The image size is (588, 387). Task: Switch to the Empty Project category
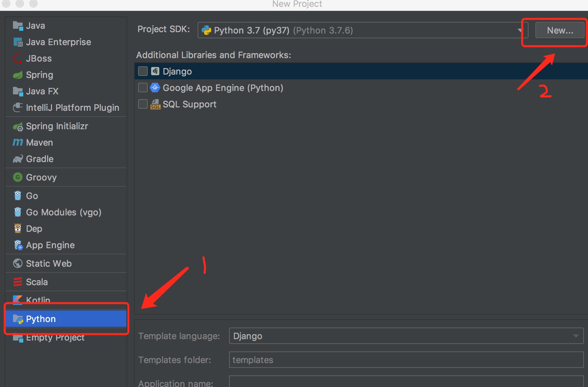55,337
